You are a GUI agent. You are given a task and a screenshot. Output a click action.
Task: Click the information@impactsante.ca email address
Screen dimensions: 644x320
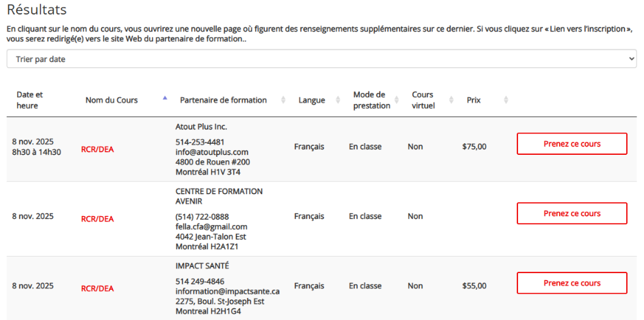pyautogui.click(x=227, y=291)
